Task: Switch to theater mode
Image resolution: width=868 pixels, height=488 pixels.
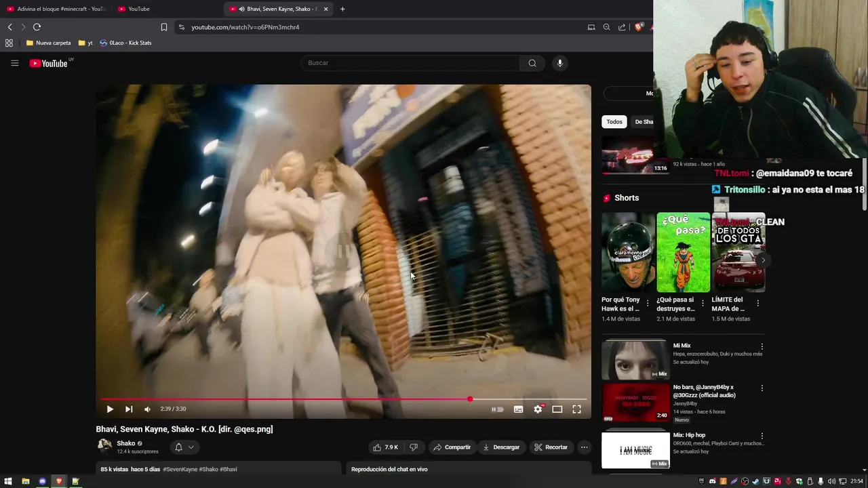Action: coord(557,409)
